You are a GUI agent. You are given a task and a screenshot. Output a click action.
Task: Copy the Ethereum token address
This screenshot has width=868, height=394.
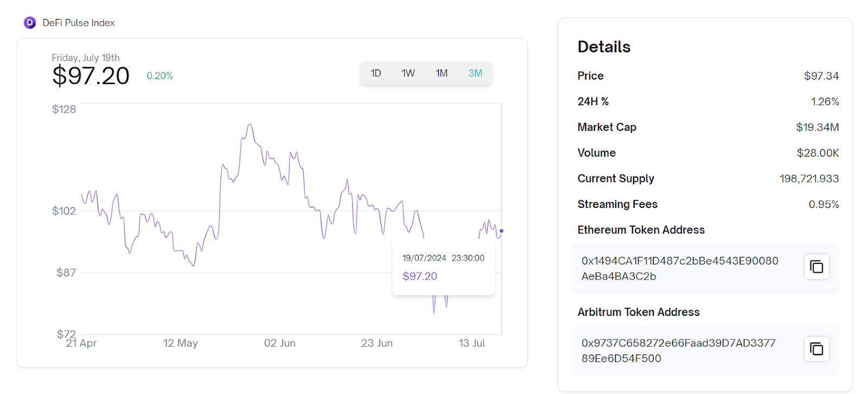816,267
